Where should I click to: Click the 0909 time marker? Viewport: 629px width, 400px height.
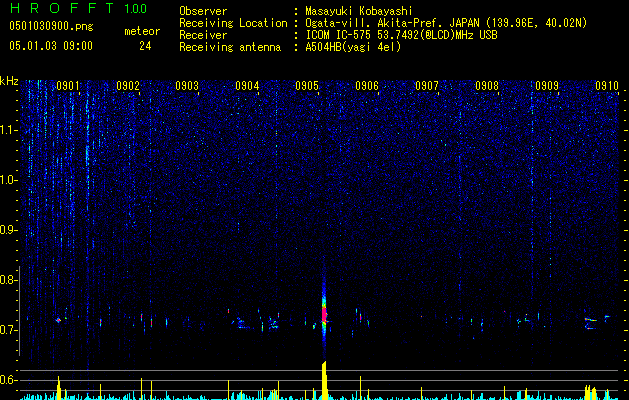(x=547, y=86)
